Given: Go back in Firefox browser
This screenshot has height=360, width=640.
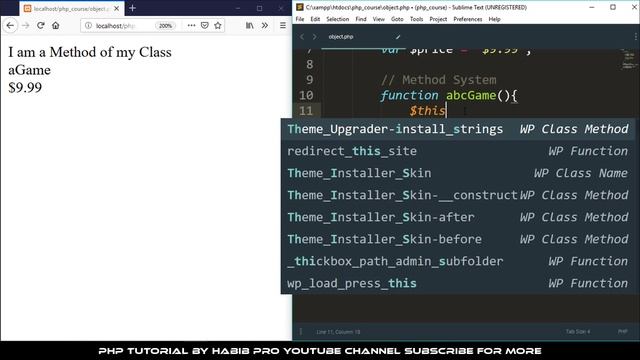Looking at the screenshot, I should 10,26.
